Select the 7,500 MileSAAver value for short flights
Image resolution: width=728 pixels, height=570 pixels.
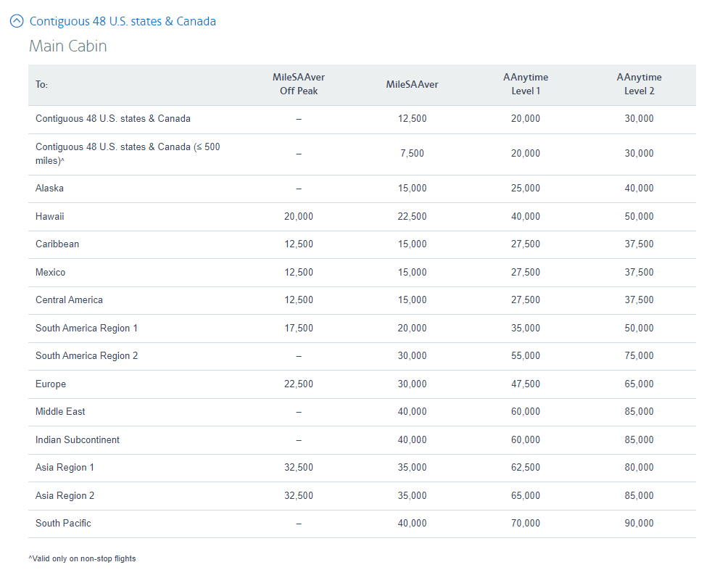coord(412,153)
